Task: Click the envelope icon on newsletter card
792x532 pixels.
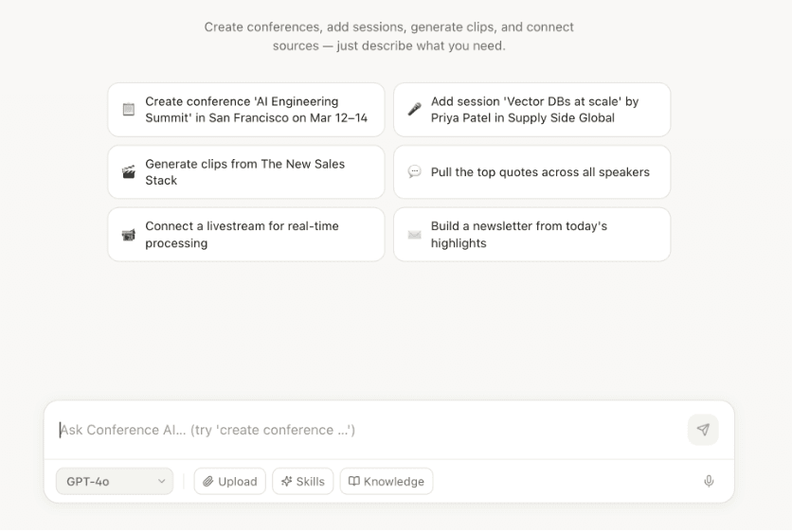Action: click(414, 235)
